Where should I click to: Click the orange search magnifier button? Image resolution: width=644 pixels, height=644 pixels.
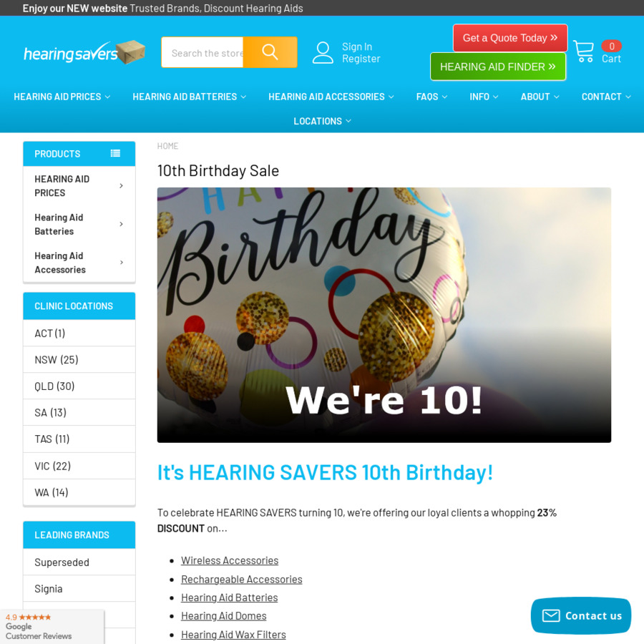coord(270,52)
